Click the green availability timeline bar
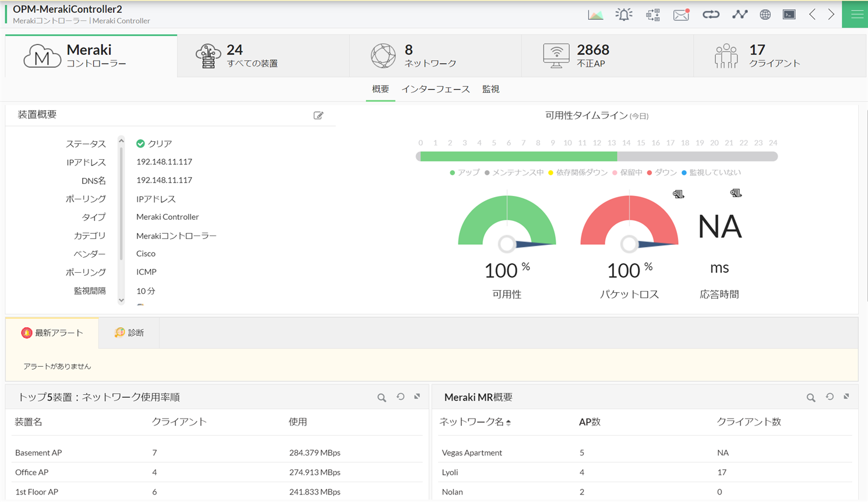868x502 pixels. pyautogui.click(x=518, y=156)
